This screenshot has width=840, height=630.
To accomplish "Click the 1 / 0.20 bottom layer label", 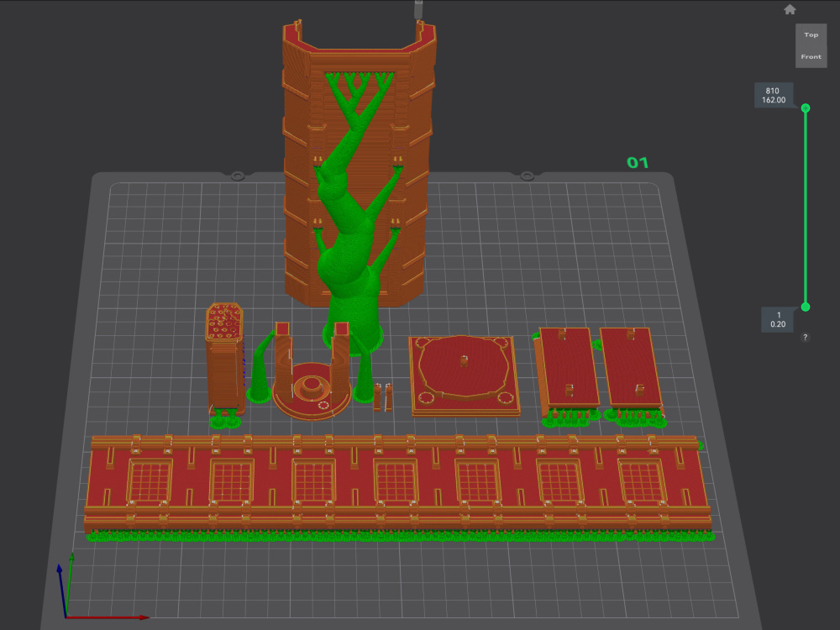I will pyautogui.click(x=777, y=320).
